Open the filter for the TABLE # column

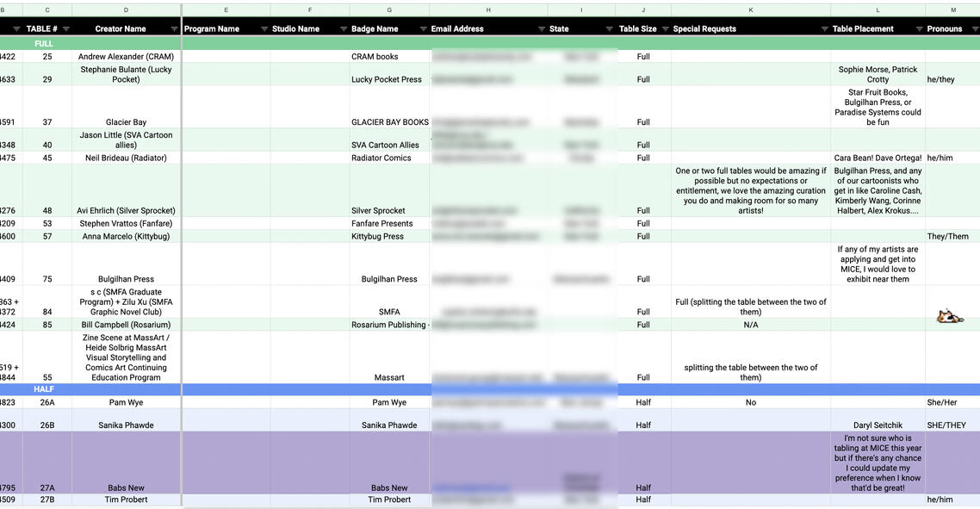(67, 28)
